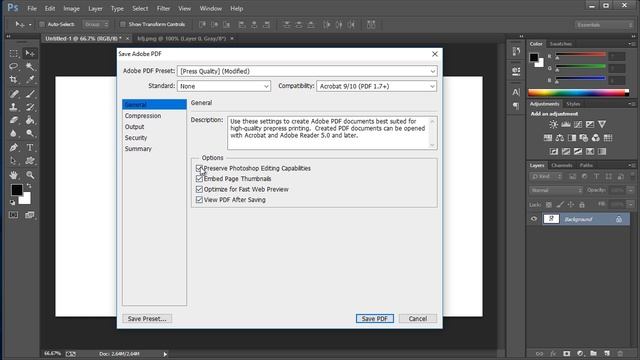The height and width of the screenshot is (360, 640).
Task: Open the Filter menu
Action: 163,8
